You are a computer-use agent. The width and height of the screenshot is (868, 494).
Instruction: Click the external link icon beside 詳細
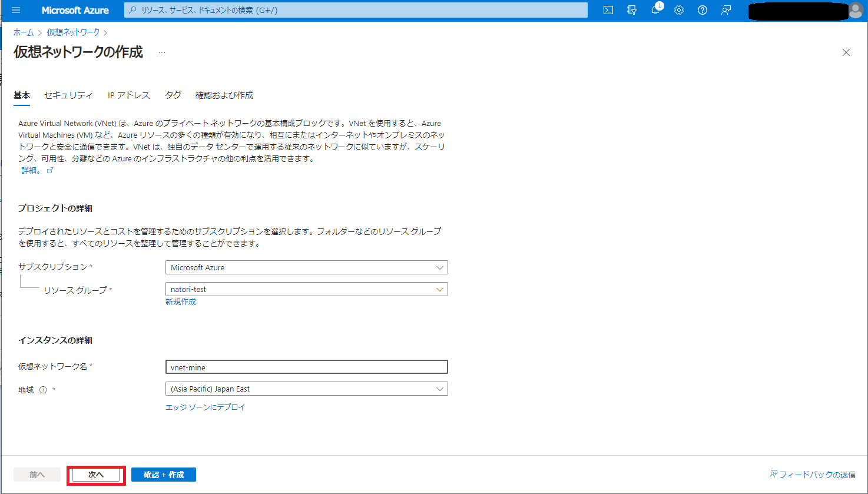pyautogui.click(x=50, y=170)
